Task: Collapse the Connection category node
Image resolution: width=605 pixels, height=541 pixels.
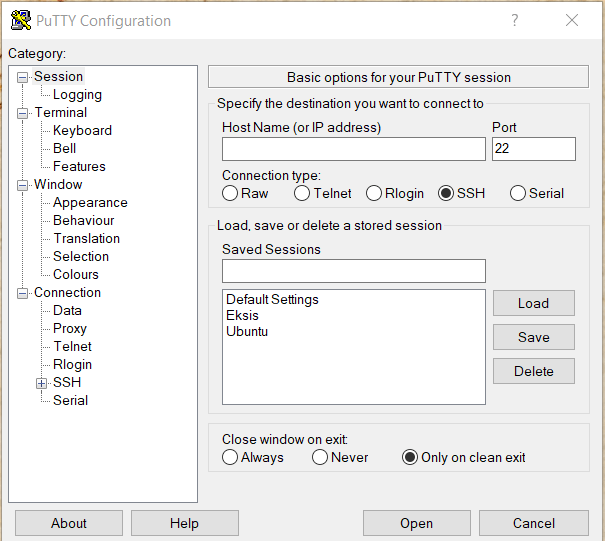Action: [x=23, y=293]
